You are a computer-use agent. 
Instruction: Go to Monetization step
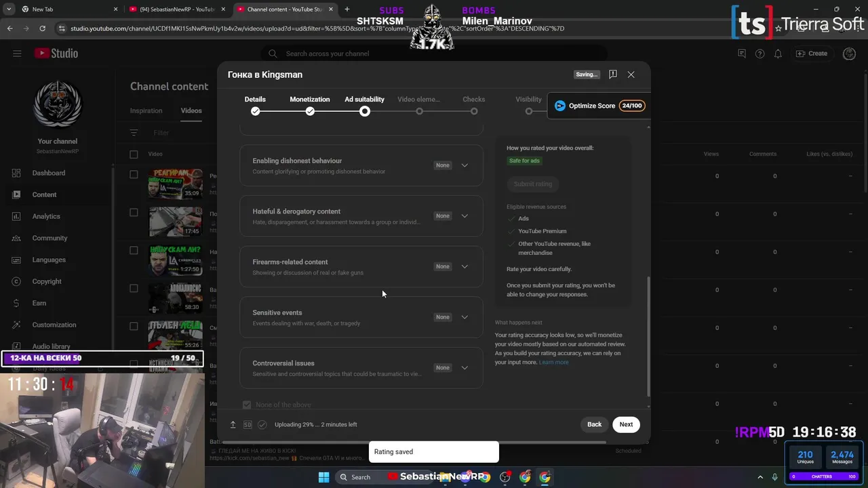[310, 105]
